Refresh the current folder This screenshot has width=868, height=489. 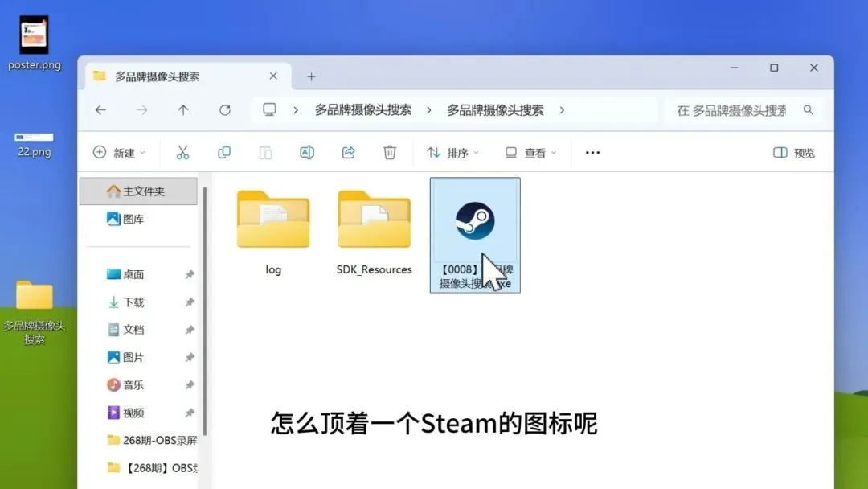225,110
